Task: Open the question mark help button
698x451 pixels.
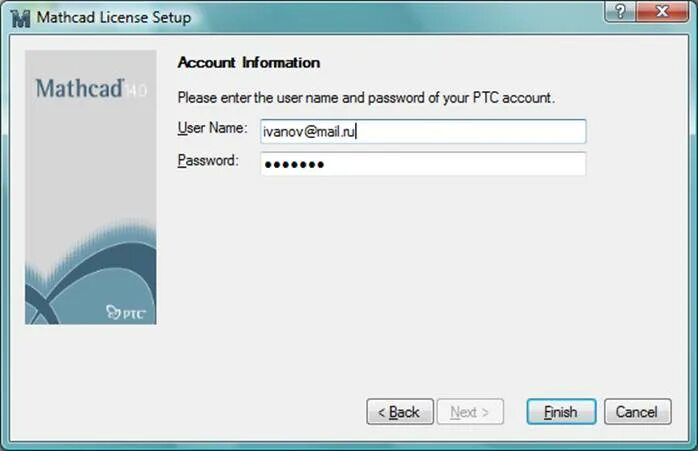Action: coord(620,11)
